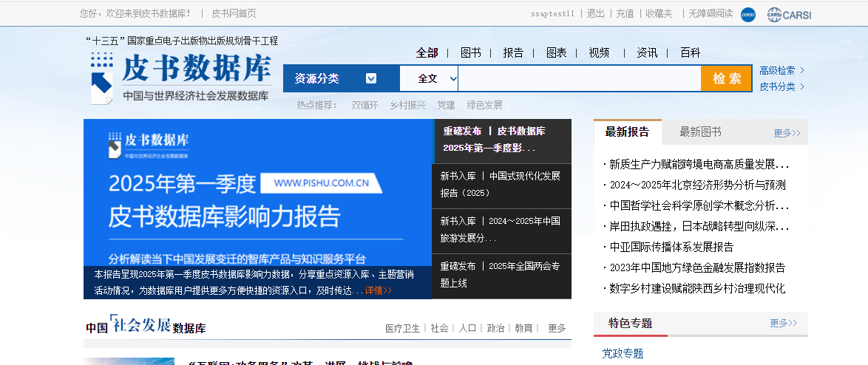Select the 报告 search category
This screenshot has width=868, height=365.
click(513, 52)
